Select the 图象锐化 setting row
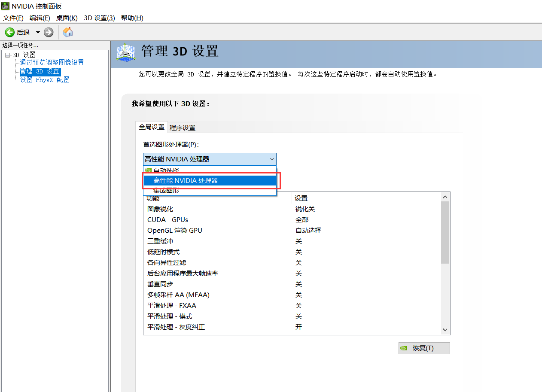Image resolution: width=542 pixels, height=392 pixels. (292, 209)
